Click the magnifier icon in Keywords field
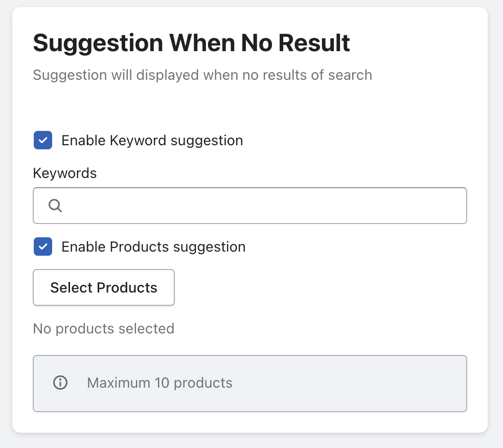503x448 pixels. 55,206
